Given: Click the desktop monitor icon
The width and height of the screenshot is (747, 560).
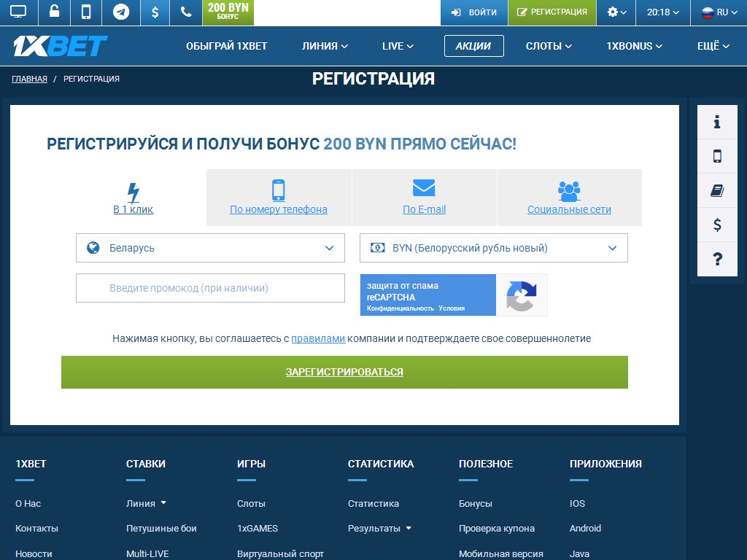Looking at the screenshot, I should (18, 12).
